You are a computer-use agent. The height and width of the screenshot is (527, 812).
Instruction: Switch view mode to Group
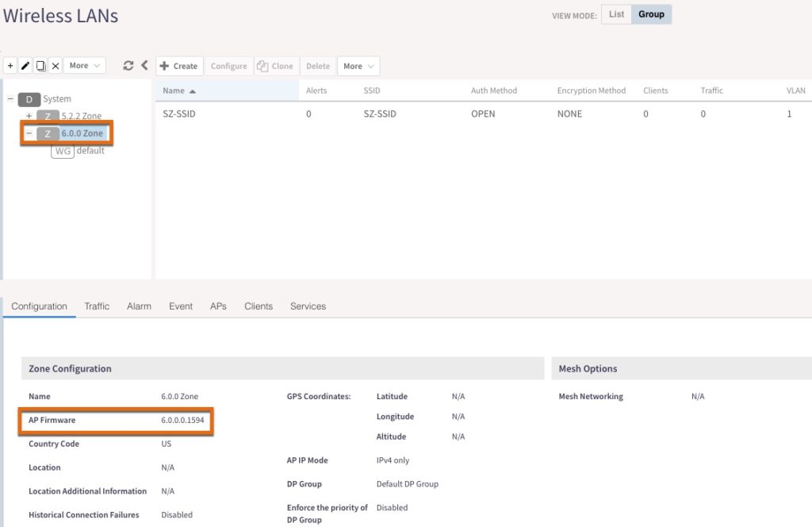(x=651, y=14)
